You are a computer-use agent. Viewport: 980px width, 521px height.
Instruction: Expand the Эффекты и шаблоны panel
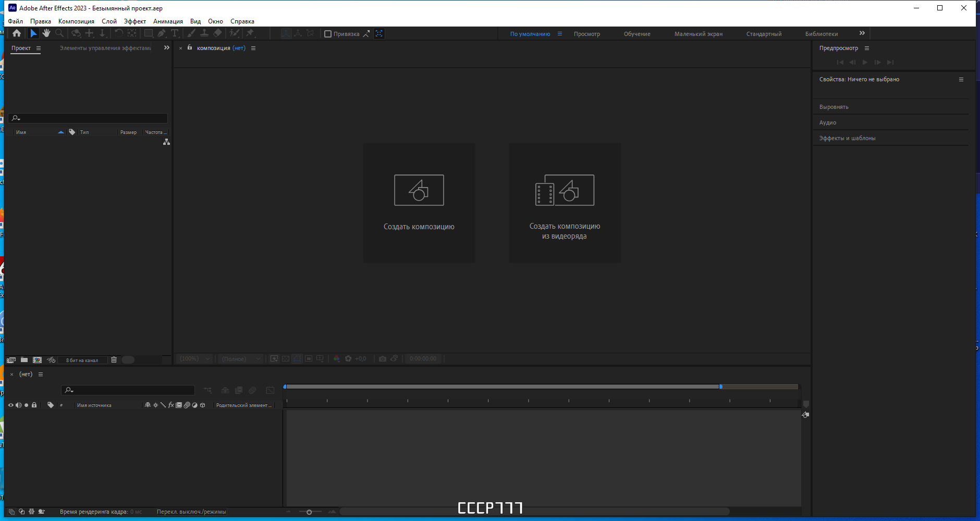coord(847,138)
